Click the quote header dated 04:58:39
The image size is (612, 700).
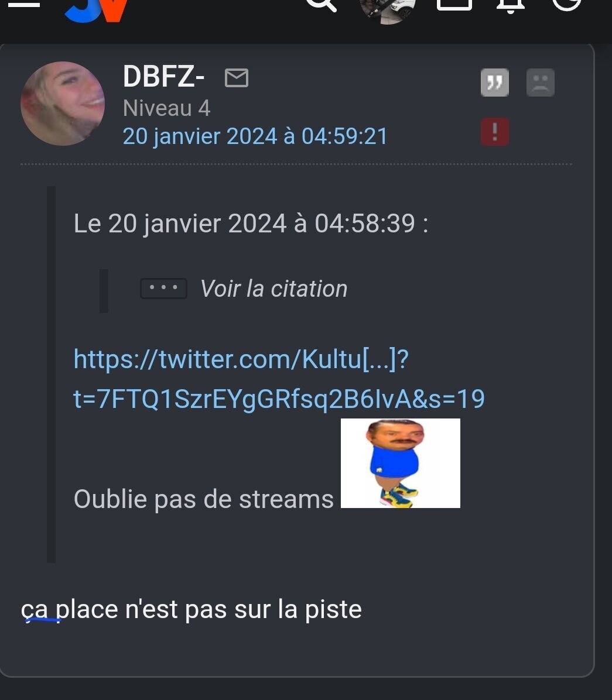click(251, 223)
